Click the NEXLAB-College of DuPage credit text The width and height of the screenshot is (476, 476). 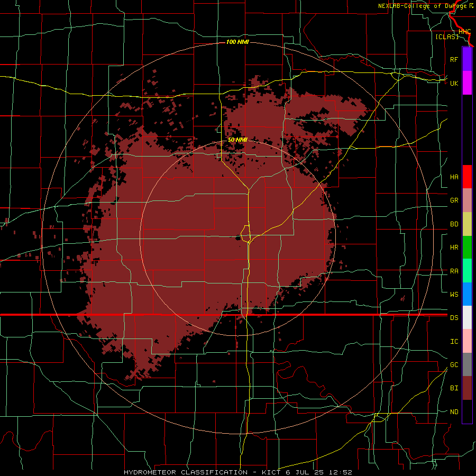(422, 6)
